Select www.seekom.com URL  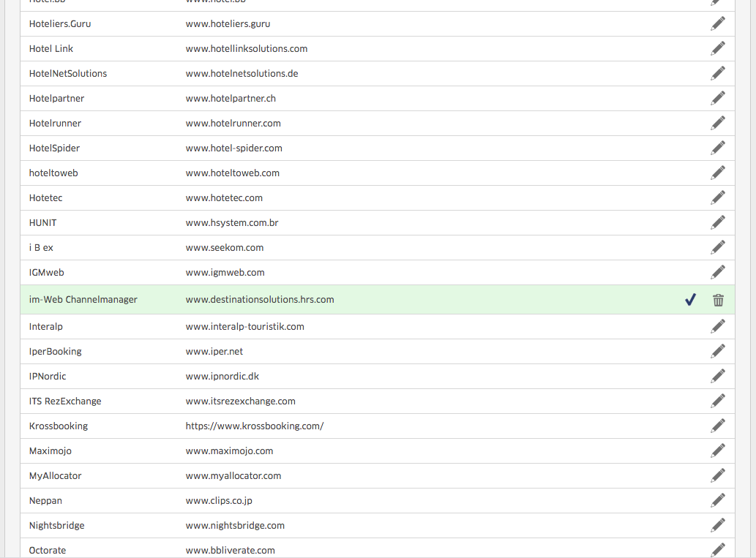(225, 248)
